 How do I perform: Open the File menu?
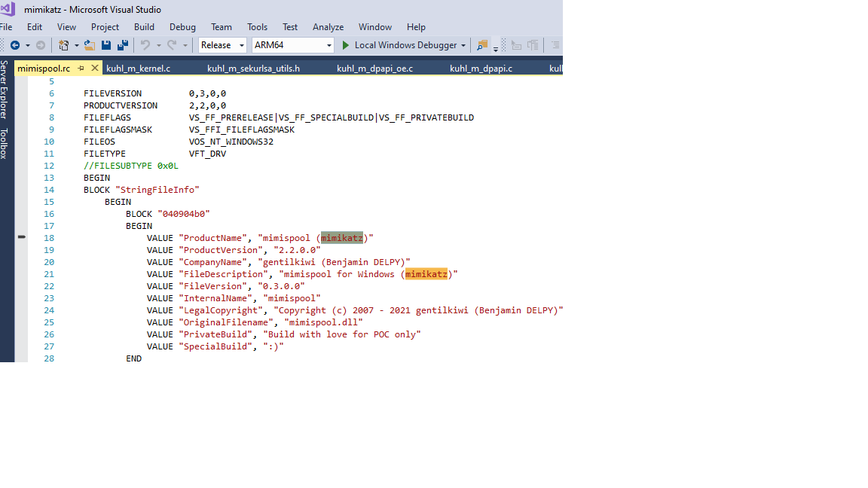(6, 27)
